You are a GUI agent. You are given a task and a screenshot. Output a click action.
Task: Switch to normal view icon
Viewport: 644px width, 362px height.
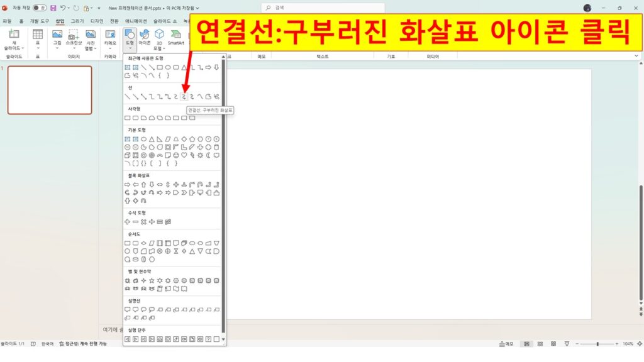526,344
